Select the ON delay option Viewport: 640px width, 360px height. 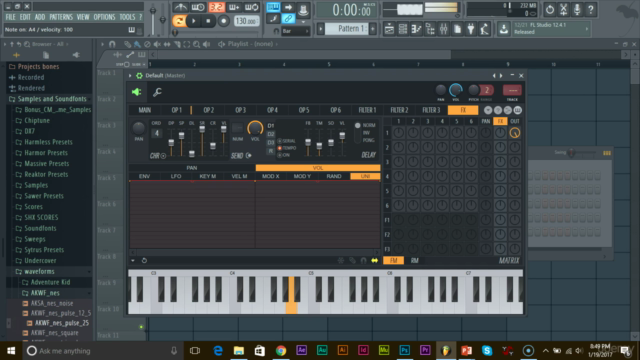(280, 155)
